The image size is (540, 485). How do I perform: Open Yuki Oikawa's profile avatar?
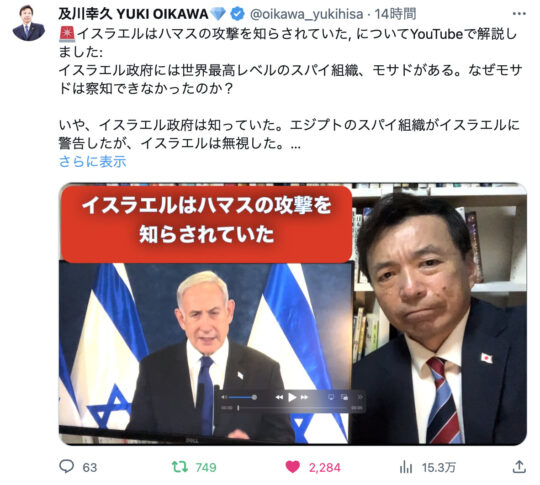[29, 23]
